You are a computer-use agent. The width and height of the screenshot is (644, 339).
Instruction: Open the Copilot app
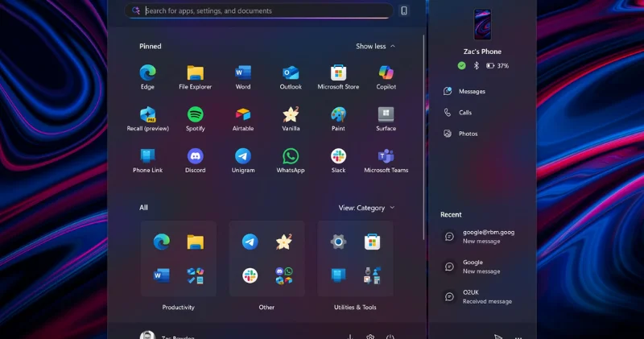click(386, 77)
